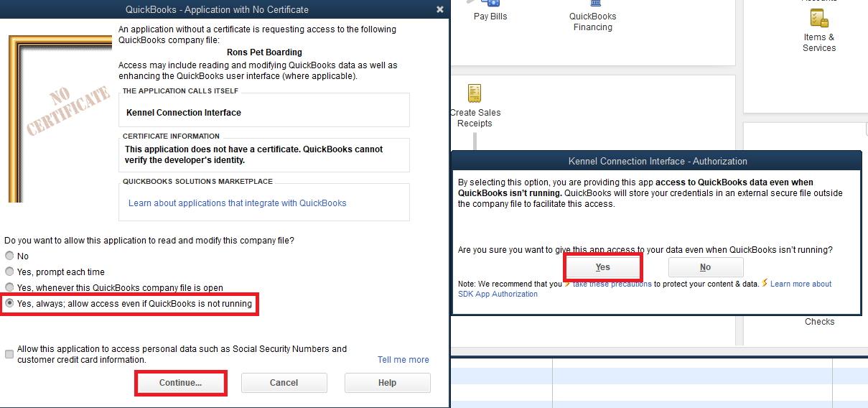Click Cancel in certificate dialog
The width and height of the screenshot is (868, 408).
284,383
